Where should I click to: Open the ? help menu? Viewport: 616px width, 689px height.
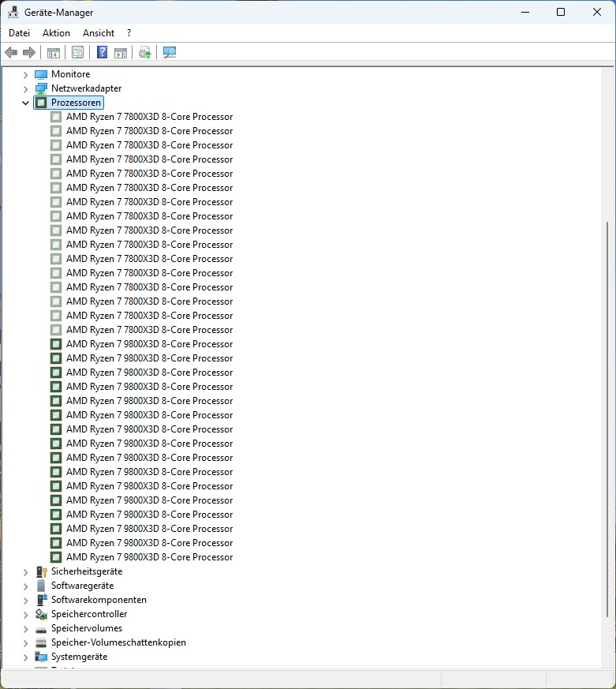(x=129, y=33)
